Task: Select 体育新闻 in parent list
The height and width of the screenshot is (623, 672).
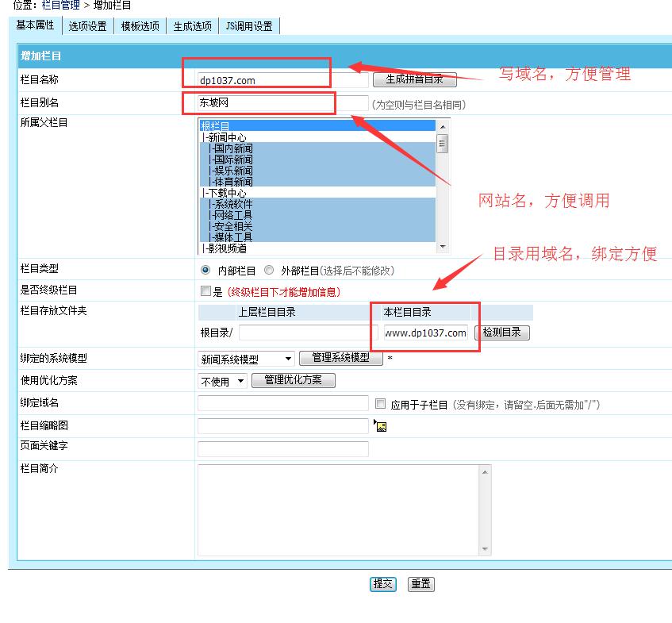Action: point(317,182)
